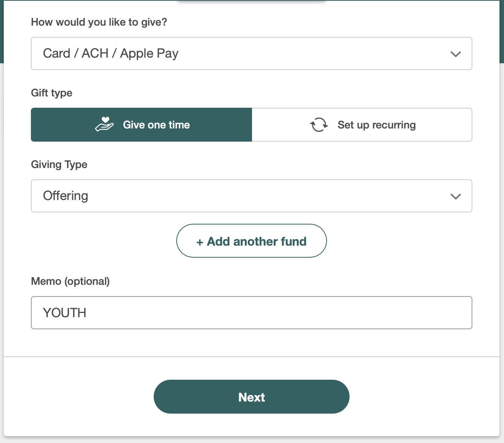Select the Give one time option

[141, 125]
